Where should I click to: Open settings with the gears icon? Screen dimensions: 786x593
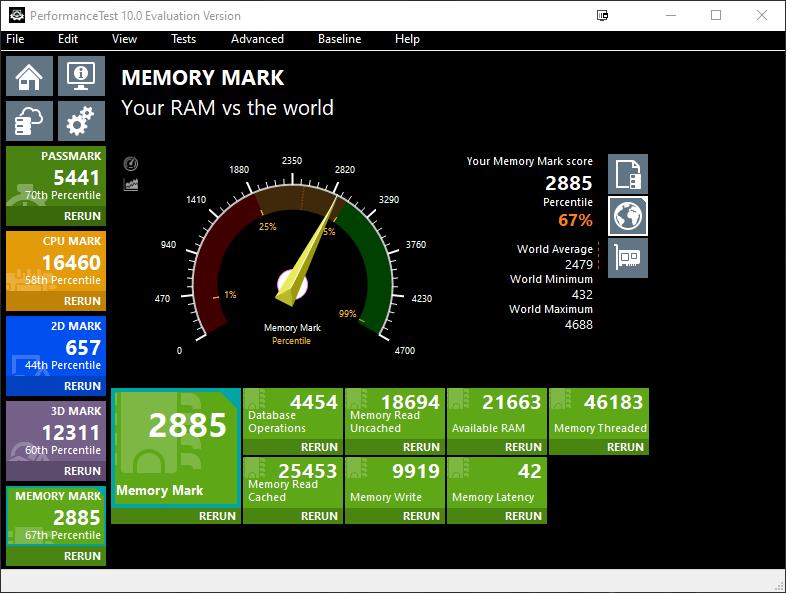(81, 121)
